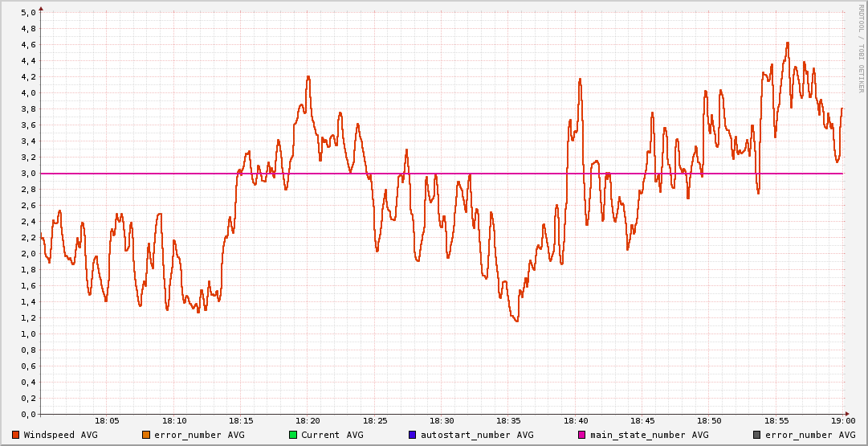Click the 18:05 time axis label
The height and width of the screenshot is (446, 868).
108,421
